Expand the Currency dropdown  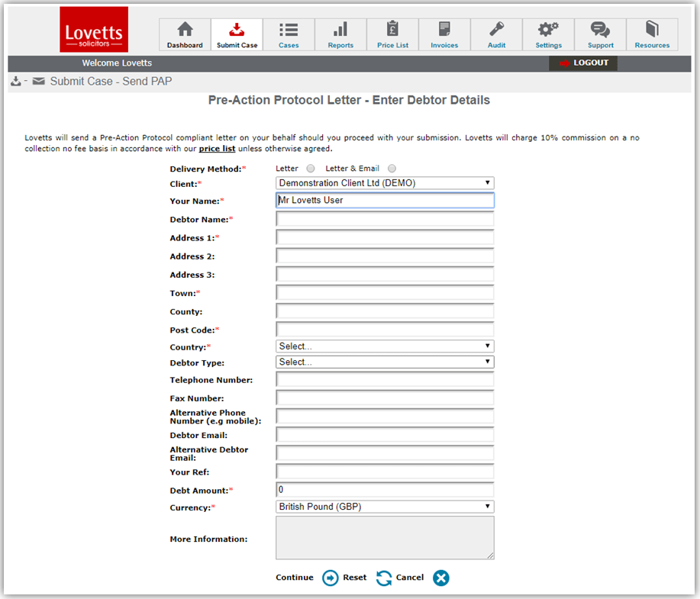[x=385, y=507]
